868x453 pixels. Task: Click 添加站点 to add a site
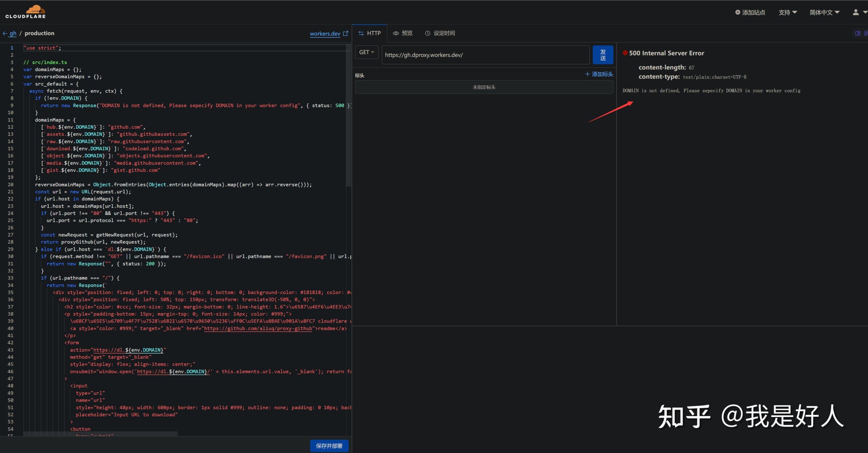click(750, 13)
